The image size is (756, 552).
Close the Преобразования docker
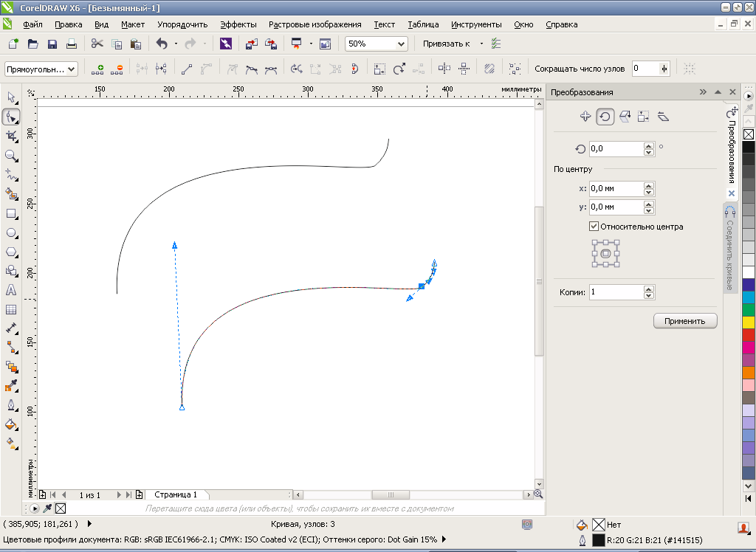coord(732,92)
